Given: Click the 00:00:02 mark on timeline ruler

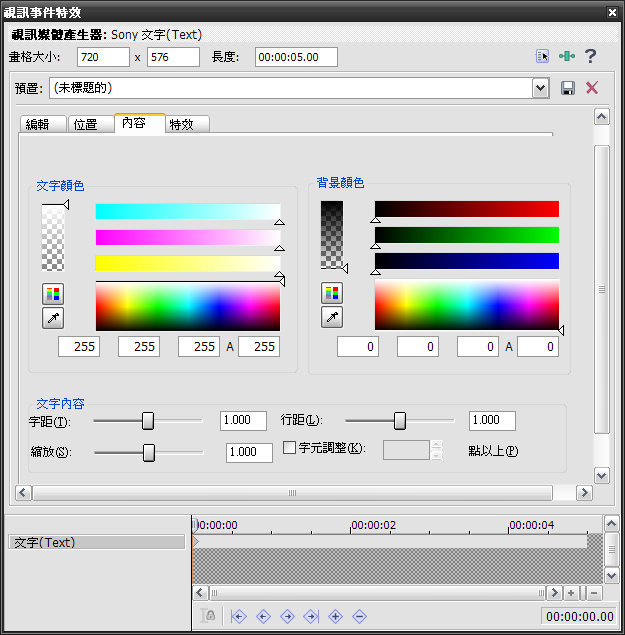Looking at the screenshot, I should pyautogui.click(x=373, y=525).
